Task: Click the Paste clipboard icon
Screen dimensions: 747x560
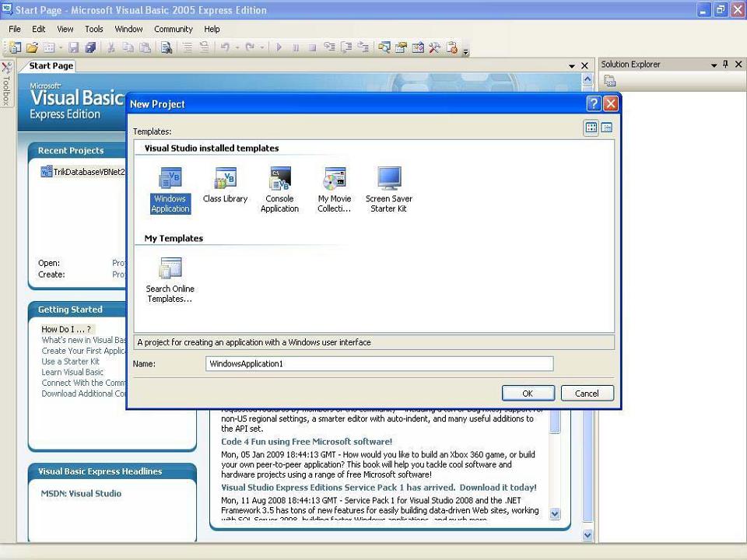Action: [145, 47]
